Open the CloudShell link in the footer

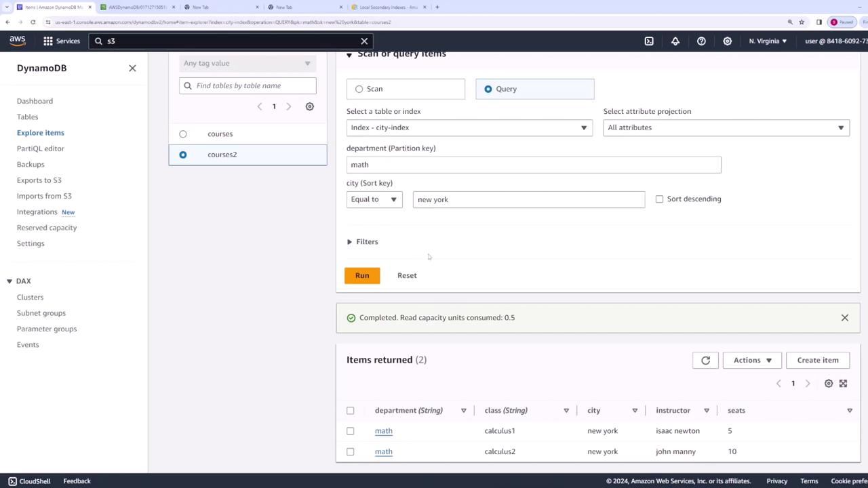coord(29,481)
